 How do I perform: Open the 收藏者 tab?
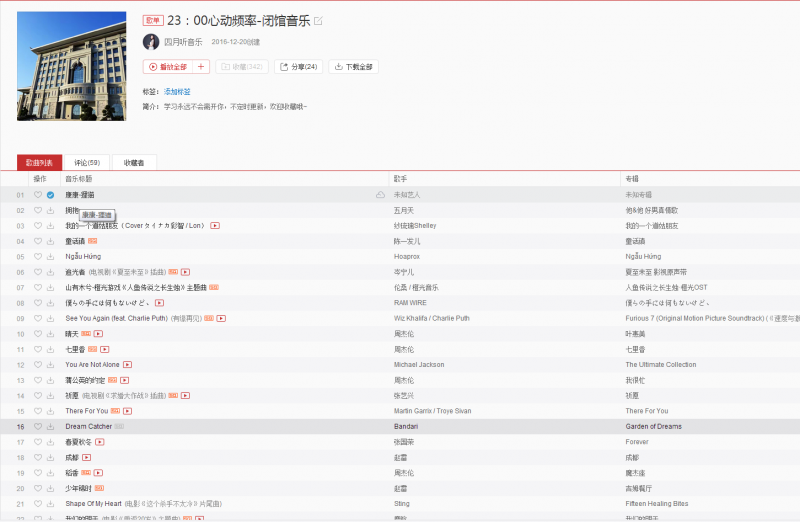click(x=134, y=162)
